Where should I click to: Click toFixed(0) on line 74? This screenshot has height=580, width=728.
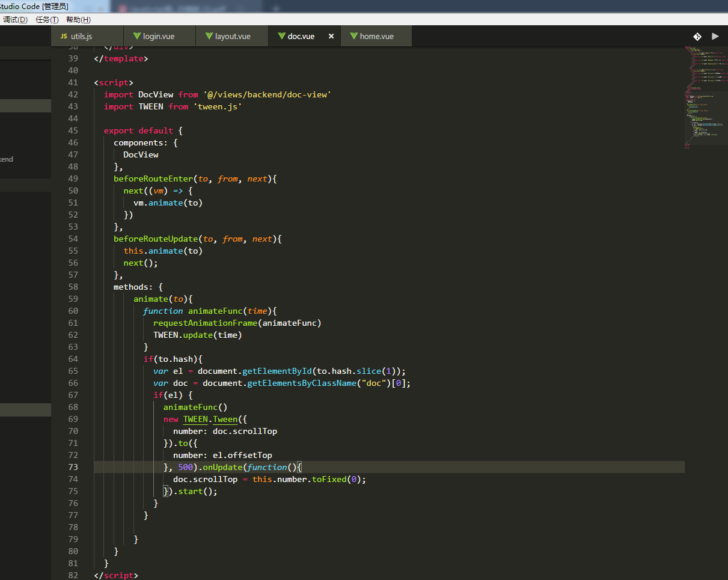coord(336,479)
